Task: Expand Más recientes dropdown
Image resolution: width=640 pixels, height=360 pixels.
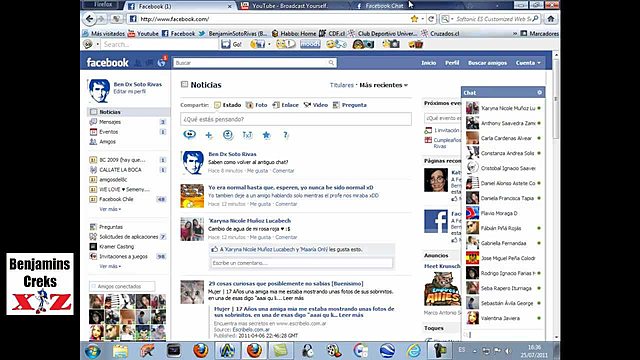Action: [x=383, y=85]
